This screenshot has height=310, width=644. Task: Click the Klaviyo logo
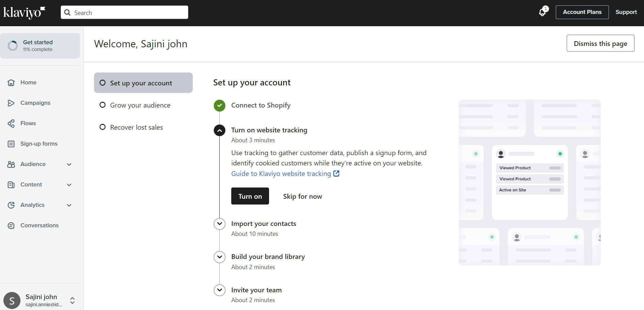coord(24,13)
